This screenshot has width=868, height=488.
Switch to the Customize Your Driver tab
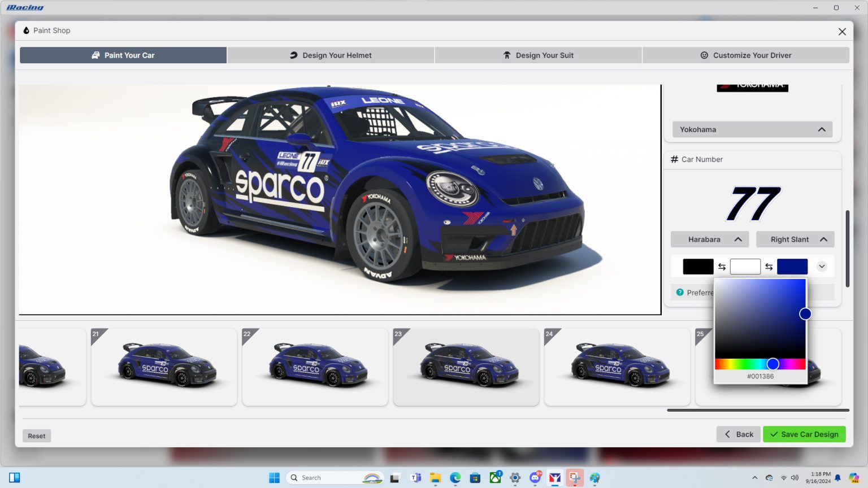[746, 55]
